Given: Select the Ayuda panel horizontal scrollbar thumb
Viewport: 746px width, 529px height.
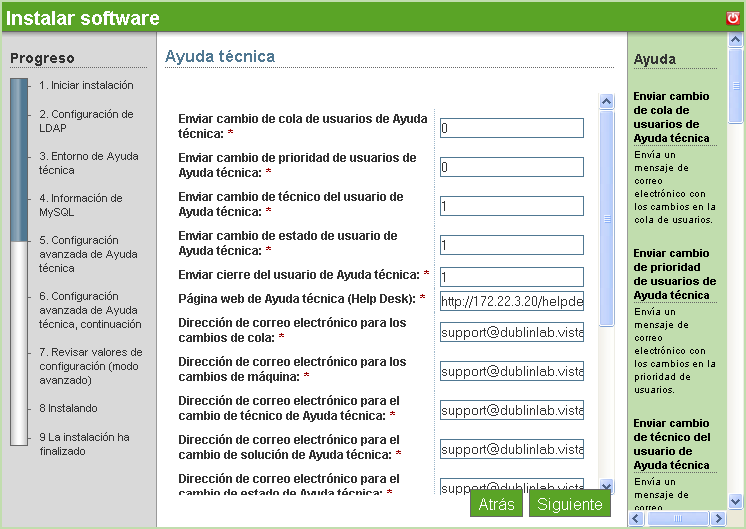Looking at the screenshot, I should [x=677, y=518].
